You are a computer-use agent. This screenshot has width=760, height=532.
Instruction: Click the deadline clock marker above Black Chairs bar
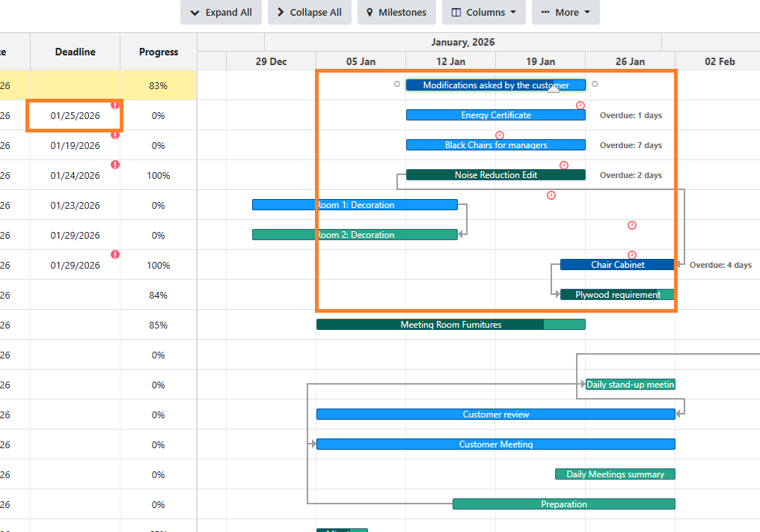(x=500, y=135)
